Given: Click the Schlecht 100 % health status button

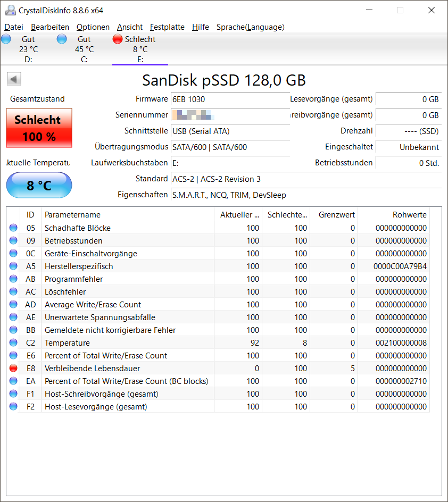Looking at the screenshot, I should [x=38, y=128].
